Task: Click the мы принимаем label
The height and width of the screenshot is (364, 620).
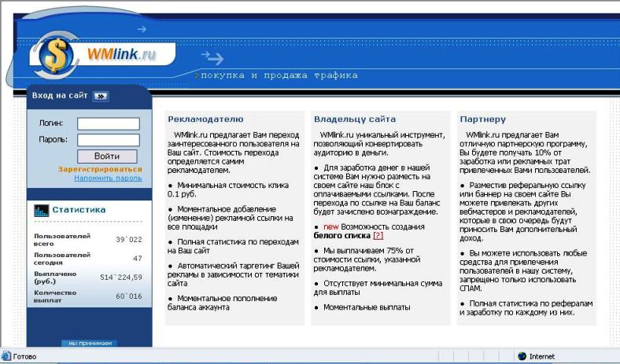Action: tap(90, 344)
